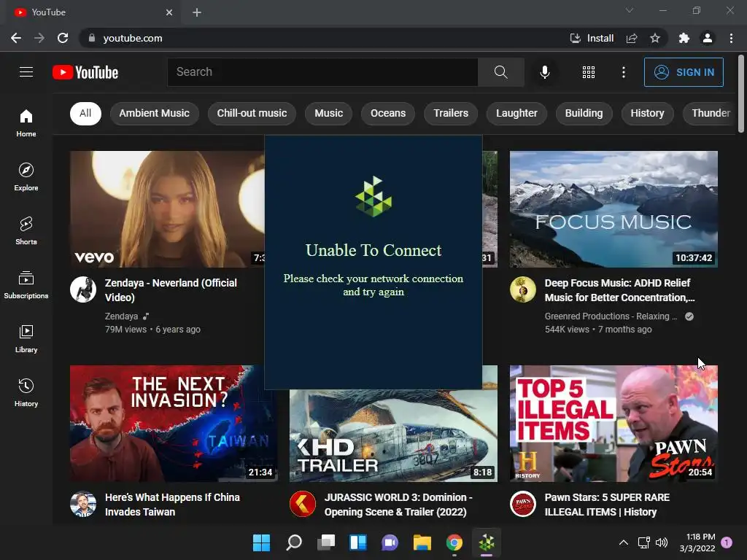This screenshot has width=747, height=560.
Task: Open File Explorer from the taskbar
Action: pos(422,542)
